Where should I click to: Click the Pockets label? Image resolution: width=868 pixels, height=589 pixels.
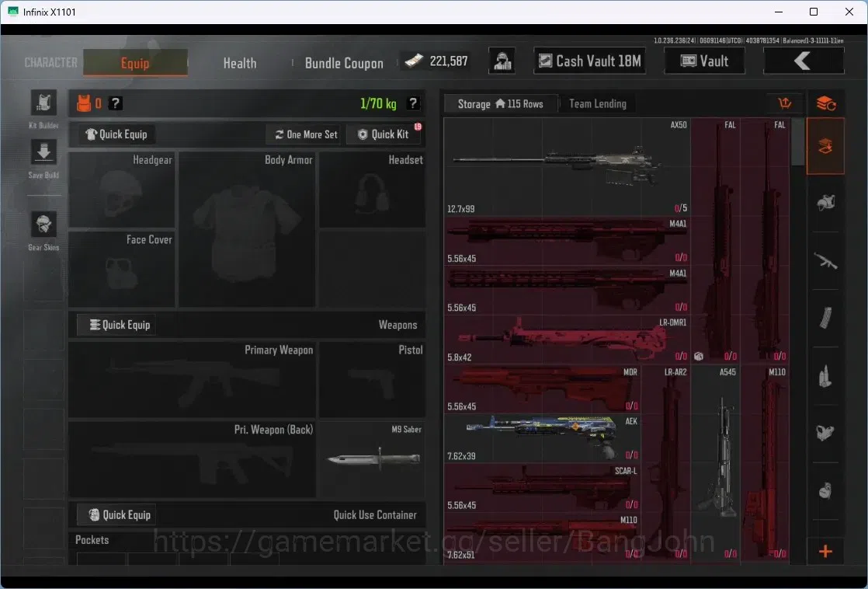coord(92,540)
